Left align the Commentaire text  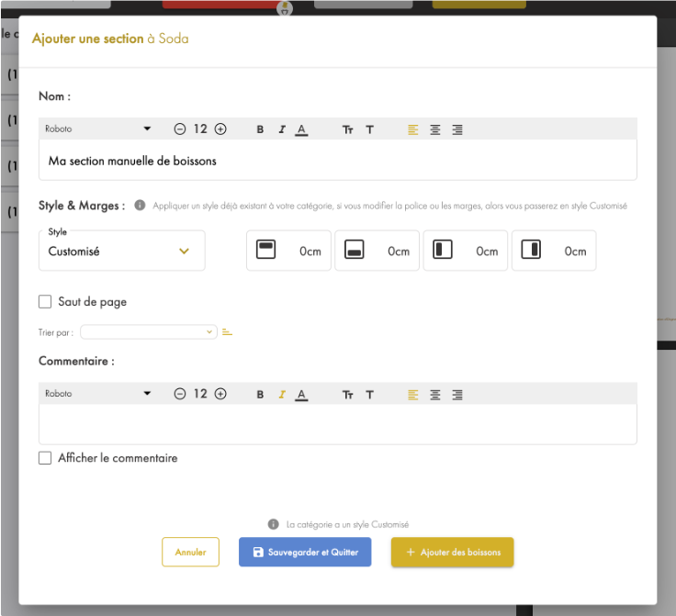[x=412, y=395]
